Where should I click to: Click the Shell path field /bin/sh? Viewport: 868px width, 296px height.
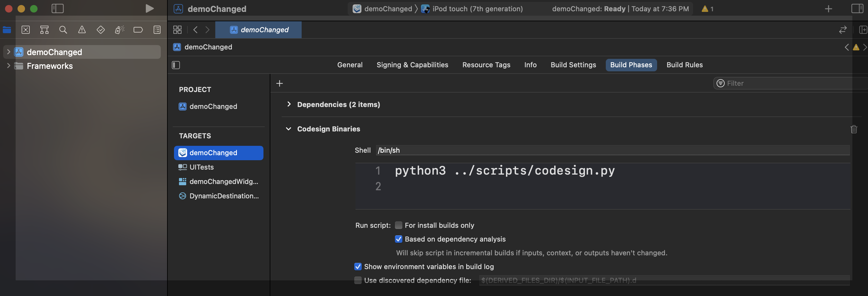pyautogui.click(x=613, y=151)
